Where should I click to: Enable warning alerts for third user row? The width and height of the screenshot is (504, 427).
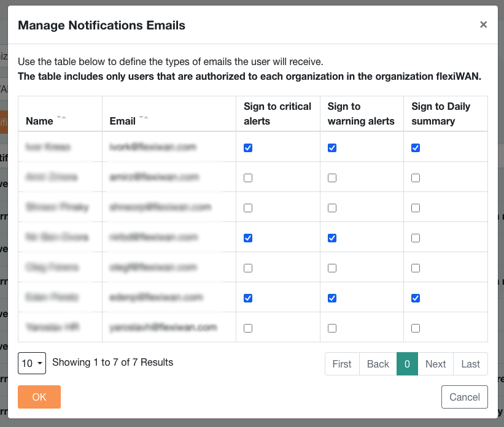click(x=332, y=208)
